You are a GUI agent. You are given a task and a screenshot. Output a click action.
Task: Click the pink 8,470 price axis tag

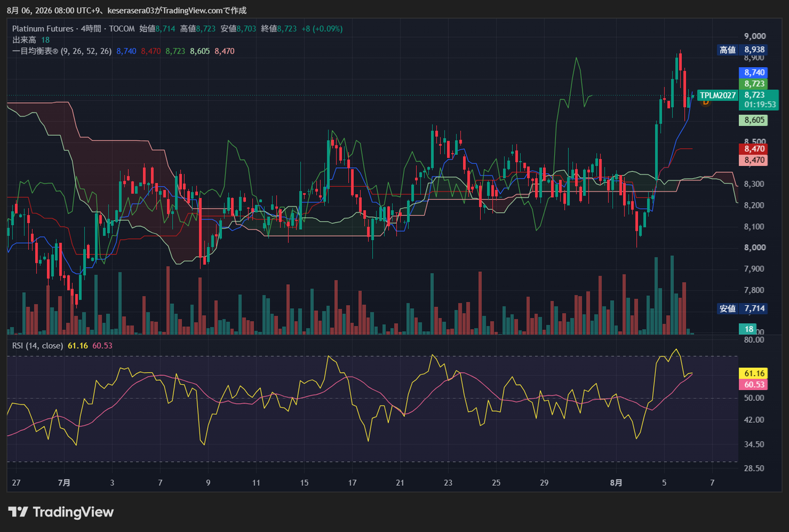pos(754,160)
